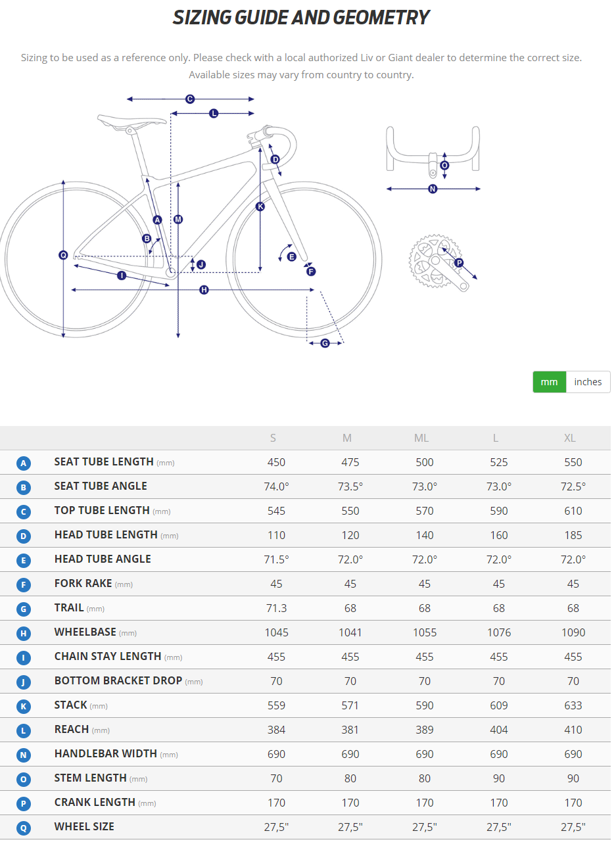Click the P crank length marker near the crankset
Image resolution: width=616 pixels, height=850 pixels.
[x=459, y=263]
